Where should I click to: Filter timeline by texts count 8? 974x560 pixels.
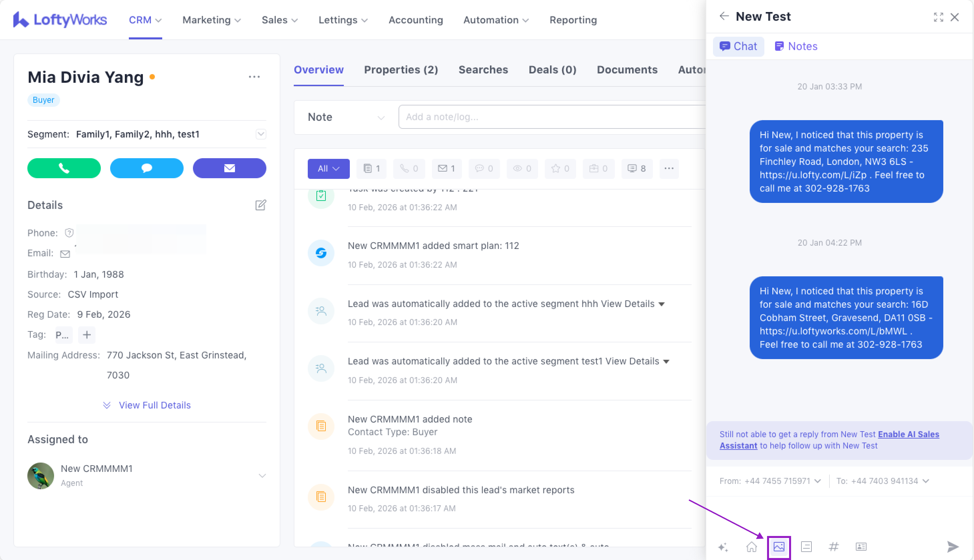pyautogui.click(x=637, y=169)
